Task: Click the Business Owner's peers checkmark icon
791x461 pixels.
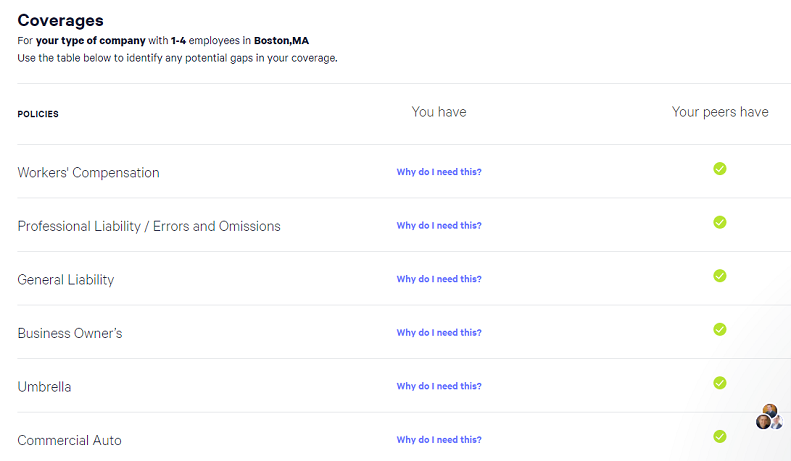Action: (x=720, y=329)
